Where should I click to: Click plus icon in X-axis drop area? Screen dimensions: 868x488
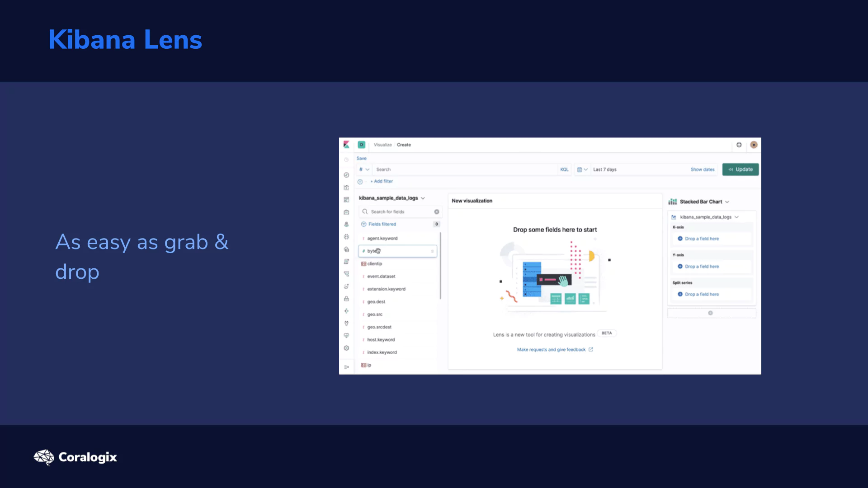point(680,239)
